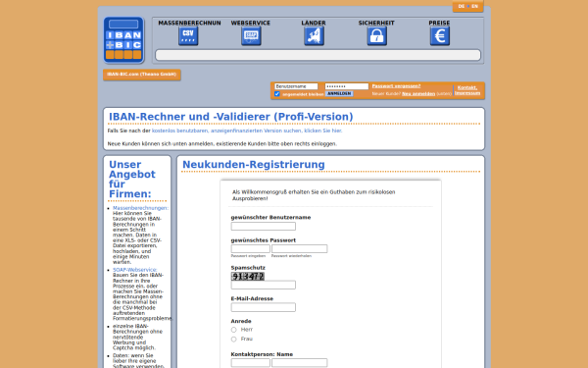The width and height of the screenshot is (588, 368).
Task: Focus the 'Passwort eingeben' field
Action: tap(251, 248)
